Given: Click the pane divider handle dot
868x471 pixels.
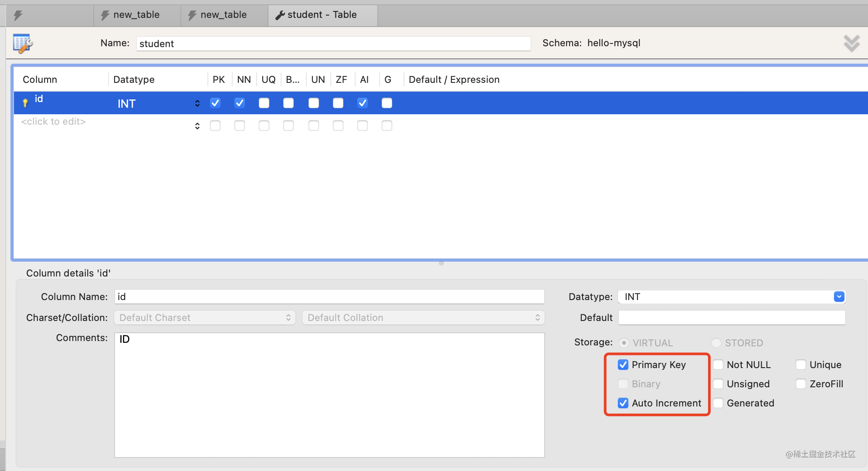Looking at the screenshot, I should point(441,263).
